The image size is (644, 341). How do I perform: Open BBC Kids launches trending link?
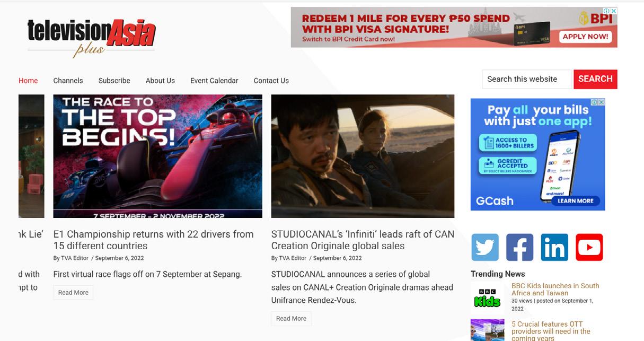555,289
